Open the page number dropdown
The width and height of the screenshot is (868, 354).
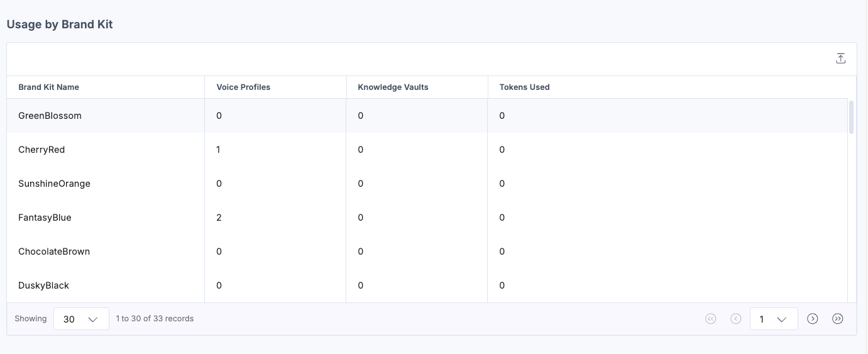click(774, 319)
